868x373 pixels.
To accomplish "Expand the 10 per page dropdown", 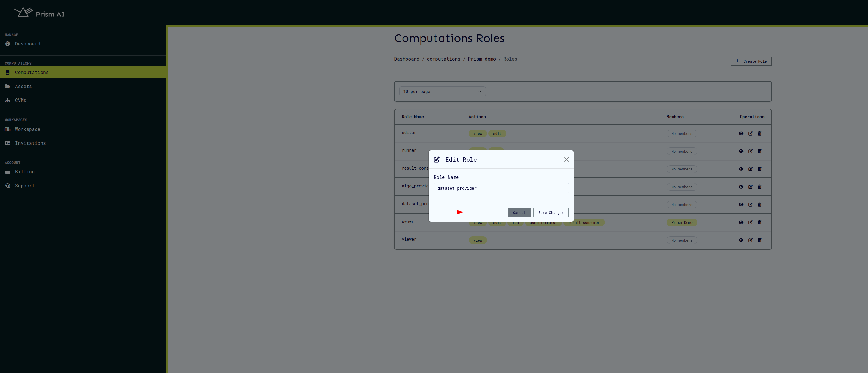I will (x=442, y=91).
